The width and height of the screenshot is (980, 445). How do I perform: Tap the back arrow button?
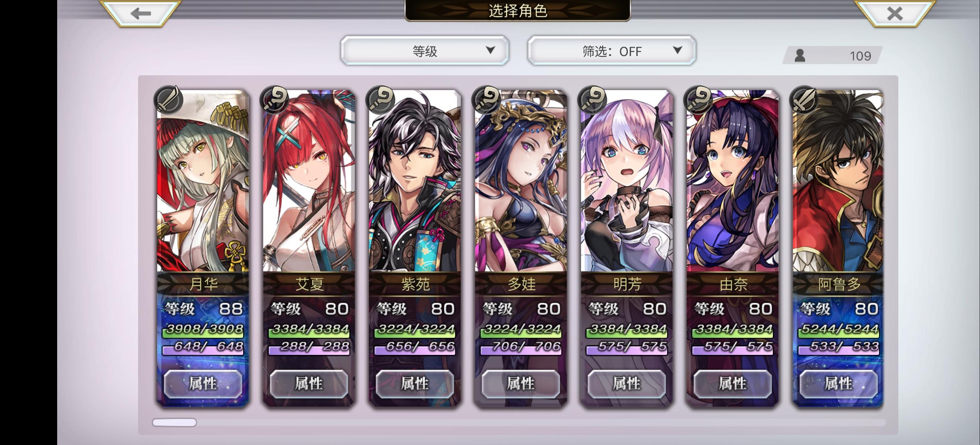(140, 13)
